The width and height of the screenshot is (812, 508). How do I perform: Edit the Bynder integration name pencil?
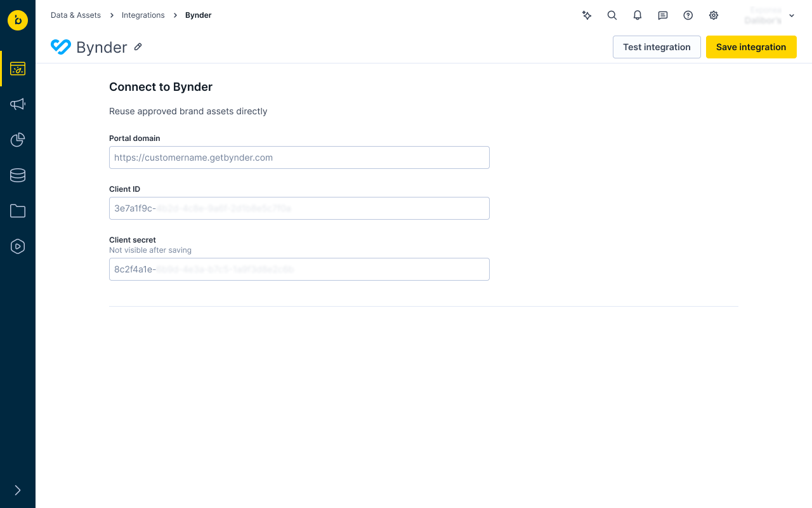(138, 47)
